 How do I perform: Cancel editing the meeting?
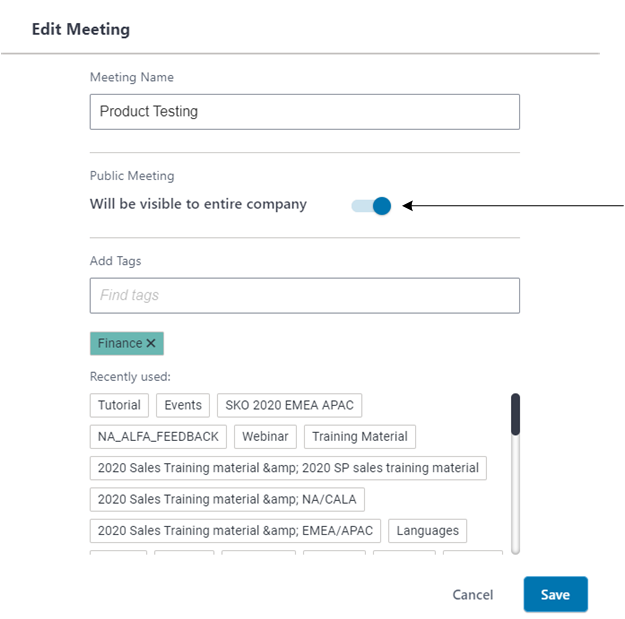click(472, 595)
